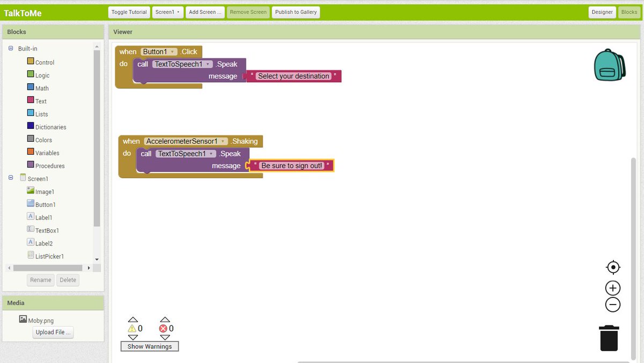The image size is (644, 363).
Task: Go to the previous error (up arrow)
Action: 165,320
